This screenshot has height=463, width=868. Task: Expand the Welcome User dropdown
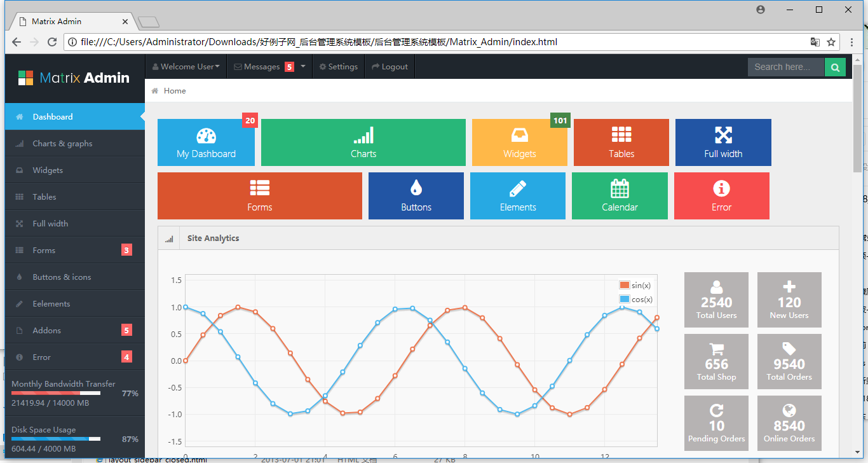point(186,67)
